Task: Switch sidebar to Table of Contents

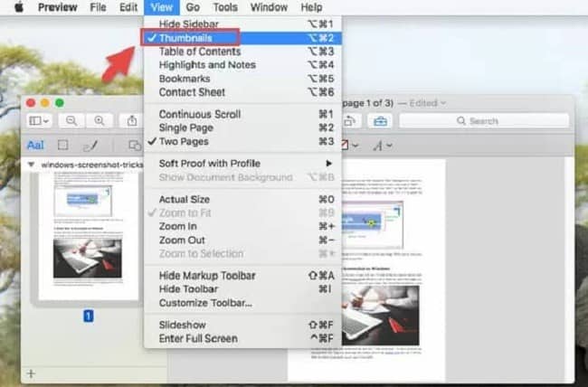Action: (242, 52)
